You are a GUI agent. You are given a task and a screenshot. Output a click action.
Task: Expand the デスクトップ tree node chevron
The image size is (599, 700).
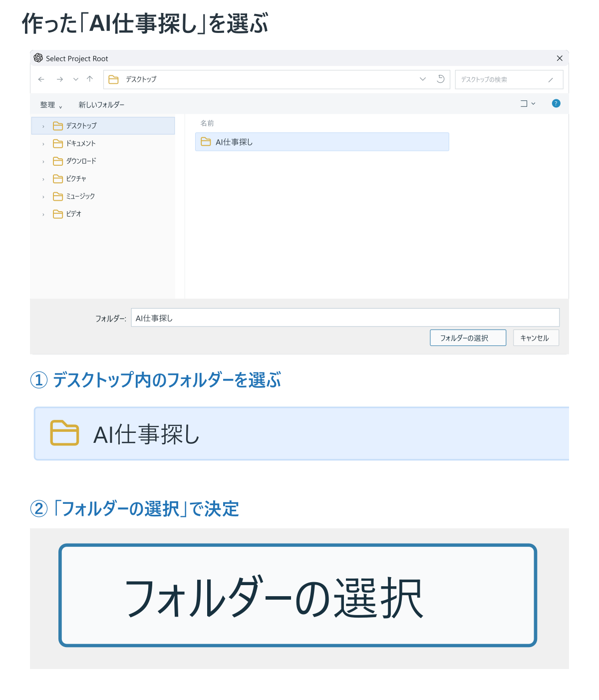(43, 126)
